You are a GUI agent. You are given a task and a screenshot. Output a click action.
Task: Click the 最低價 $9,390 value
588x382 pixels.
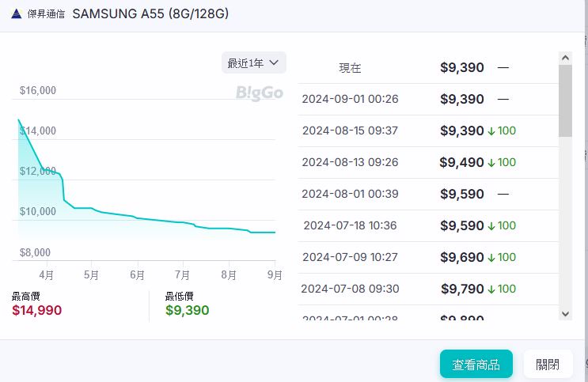coord(188,310)
